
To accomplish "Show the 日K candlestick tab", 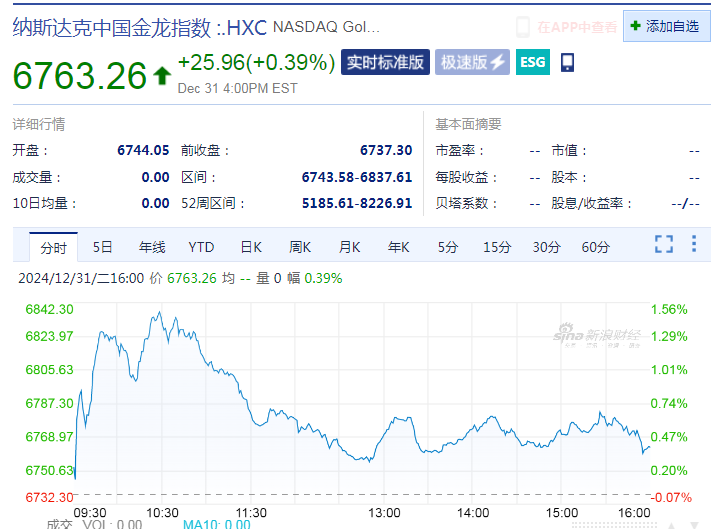I will [251, 247].
